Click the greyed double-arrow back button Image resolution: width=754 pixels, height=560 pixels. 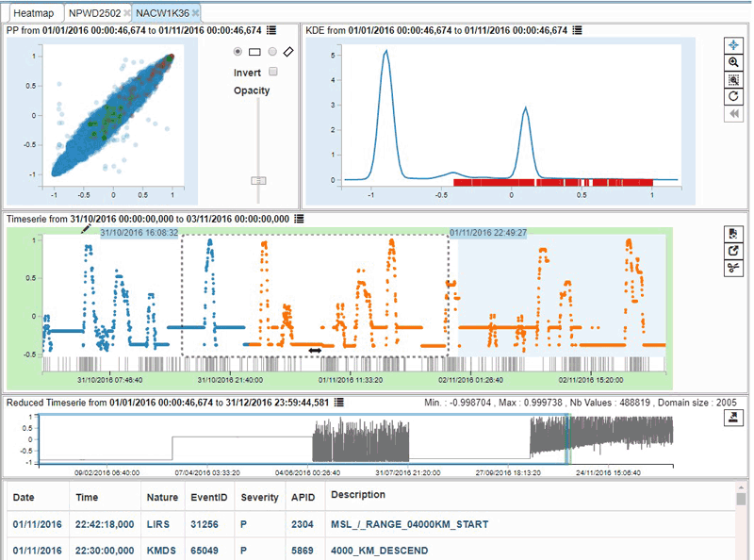point(733,114)
